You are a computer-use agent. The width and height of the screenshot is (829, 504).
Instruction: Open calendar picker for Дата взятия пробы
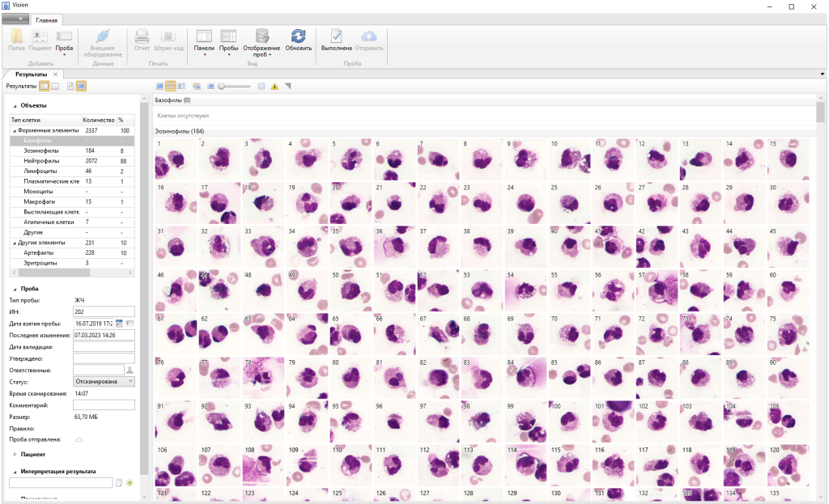pos(119,324)
